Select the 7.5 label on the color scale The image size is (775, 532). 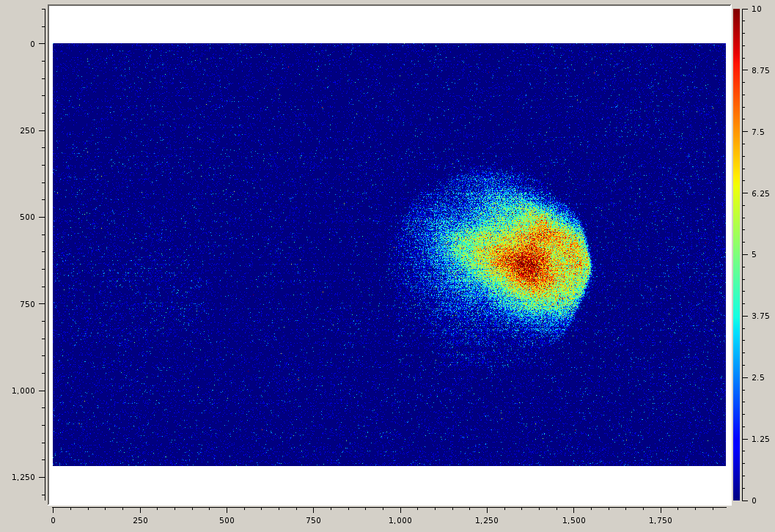click(757, 132)
